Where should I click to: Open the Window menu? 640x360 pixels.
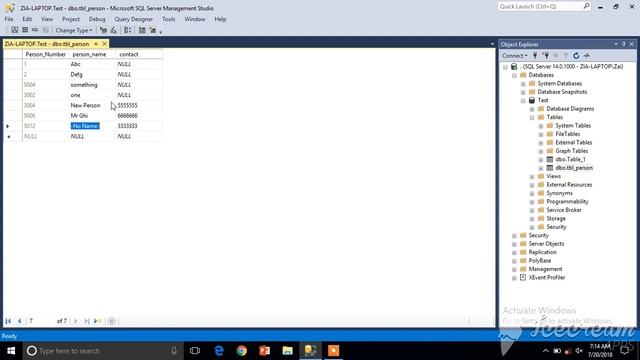tap(195, 19)
